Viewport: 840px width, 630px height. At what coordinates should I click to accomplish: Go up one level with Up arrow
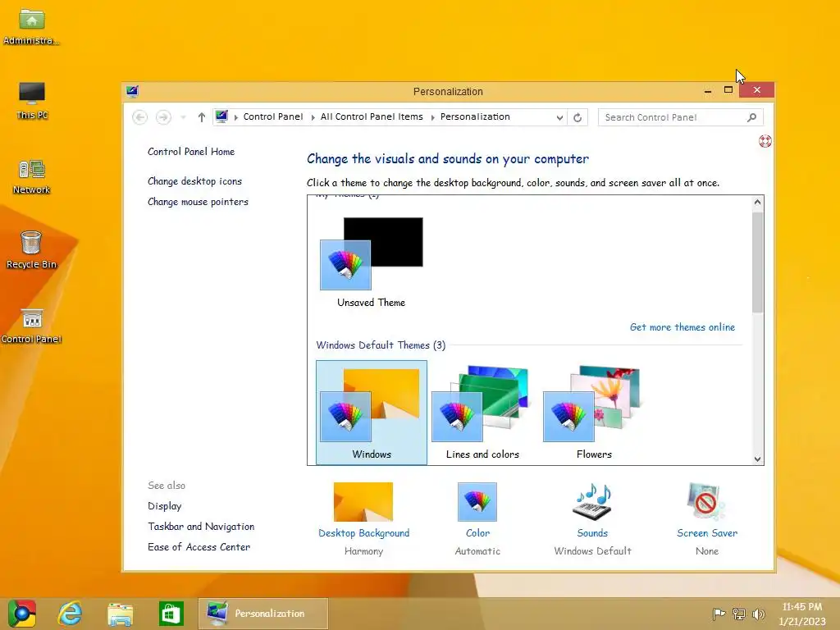coord(202,117)
